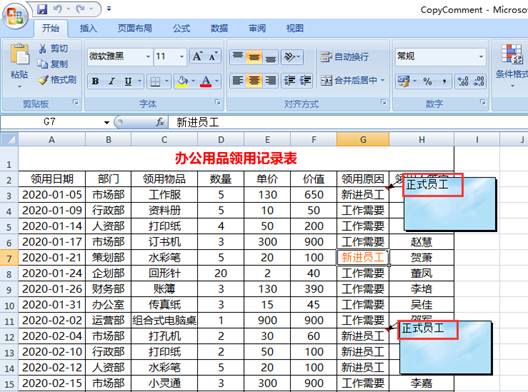The height and width of the screenshot is (392, 528).
Task: Switch to the 公式 ribbon tab
Action: click(x=182, y=28)
